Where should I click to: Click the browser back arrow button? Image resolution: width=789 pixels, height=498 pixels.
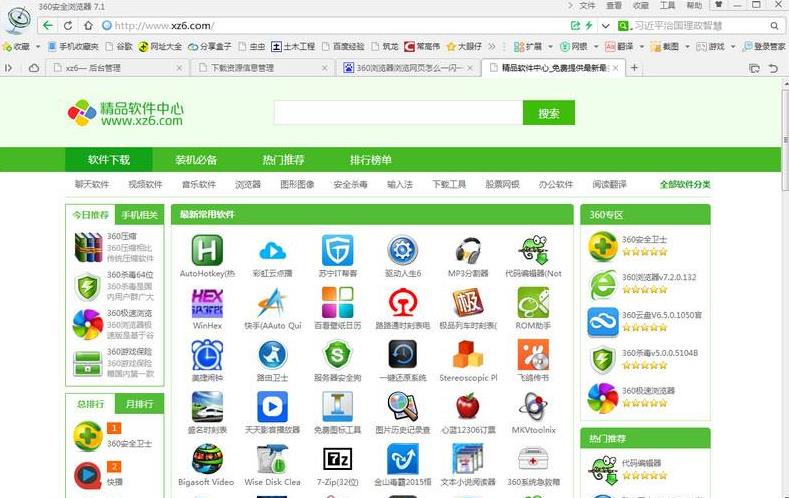(47, 25)
